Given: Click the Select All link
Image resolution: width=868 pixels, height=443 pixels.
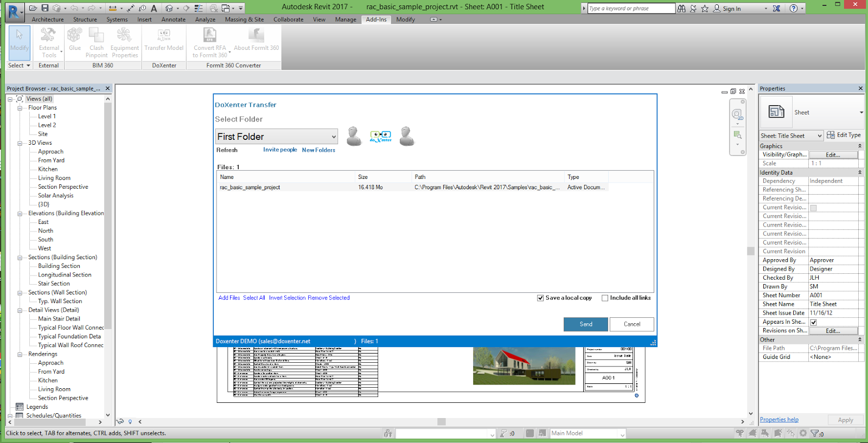Looking at the screenshot, I should click(254, 298).
